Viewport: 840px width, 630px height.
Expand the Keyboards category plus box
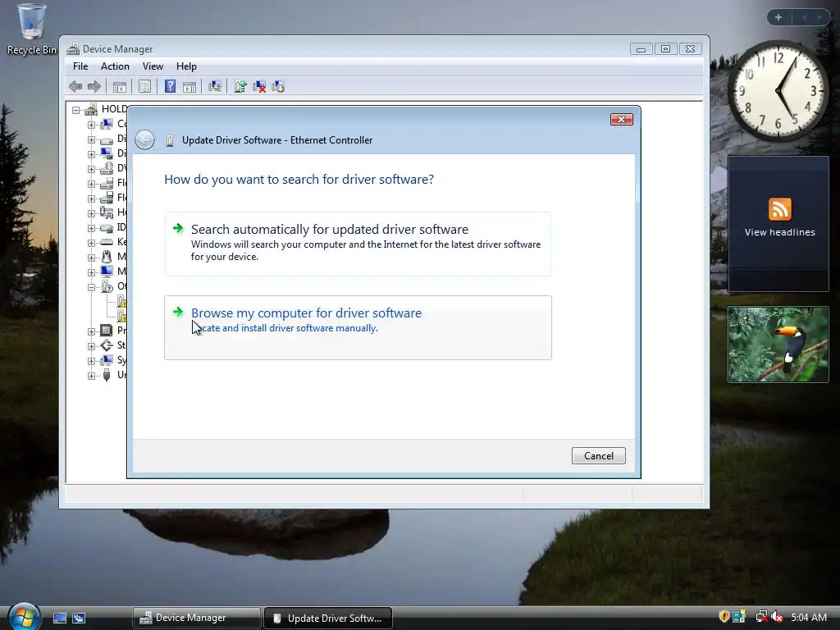[x=91, y=243]
